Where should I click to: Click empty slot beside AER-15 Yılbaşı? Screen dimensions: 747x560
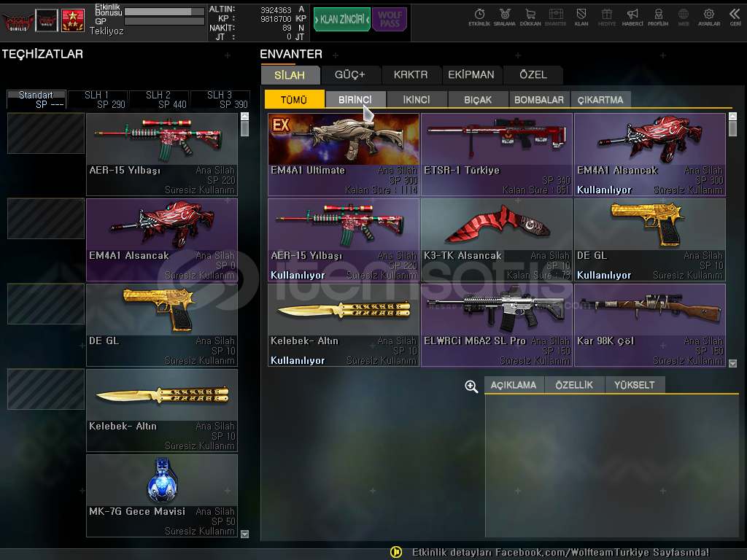pyautogui.click(x=46, y=133)
